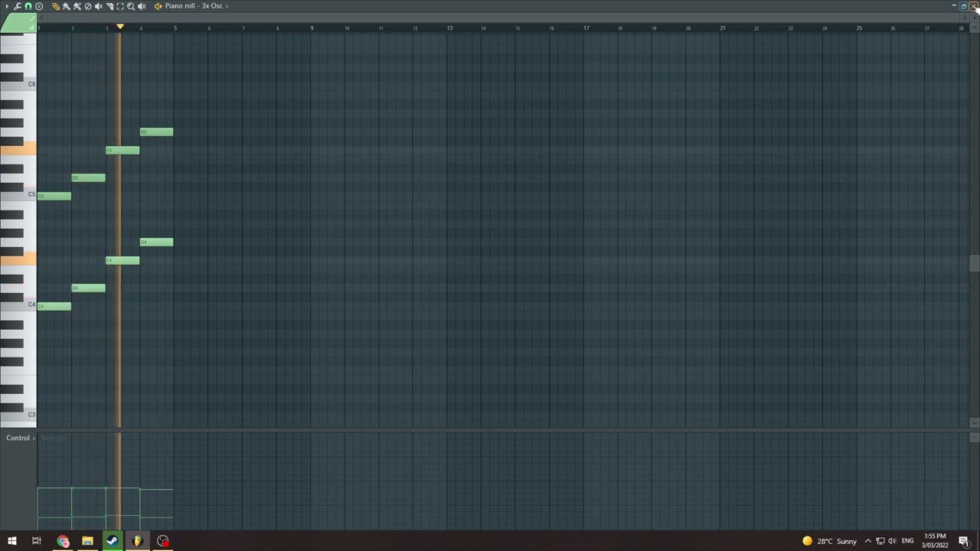
Task: Open File Explorer from taskbar
Action: point(87,541)
